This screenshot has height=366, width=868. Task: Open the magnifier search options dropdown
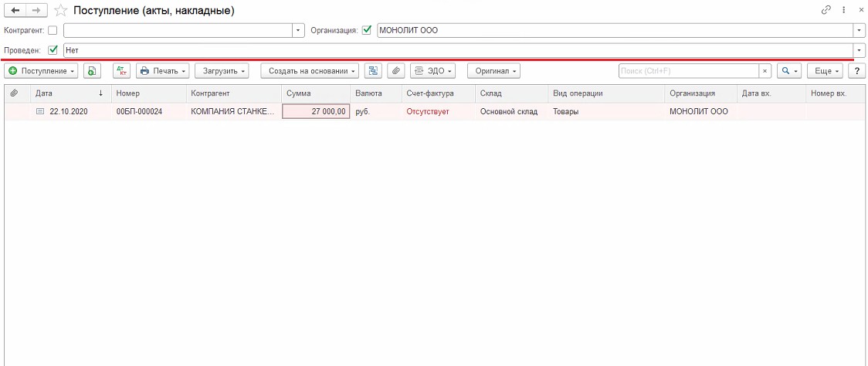(788, 71)
